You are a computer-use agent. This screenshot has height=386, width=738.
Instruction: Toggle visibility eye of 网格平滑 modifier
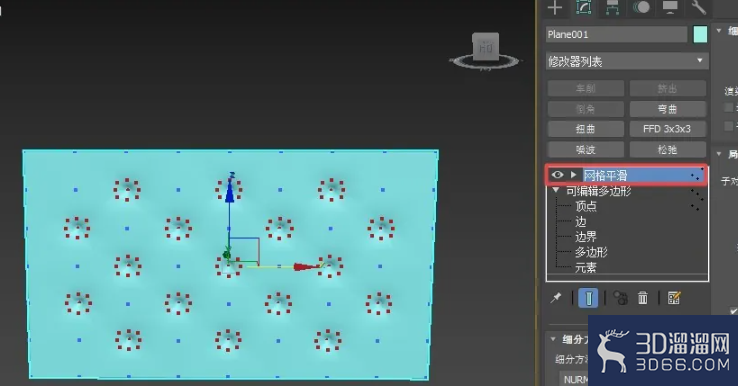click(x=557, y=175)
